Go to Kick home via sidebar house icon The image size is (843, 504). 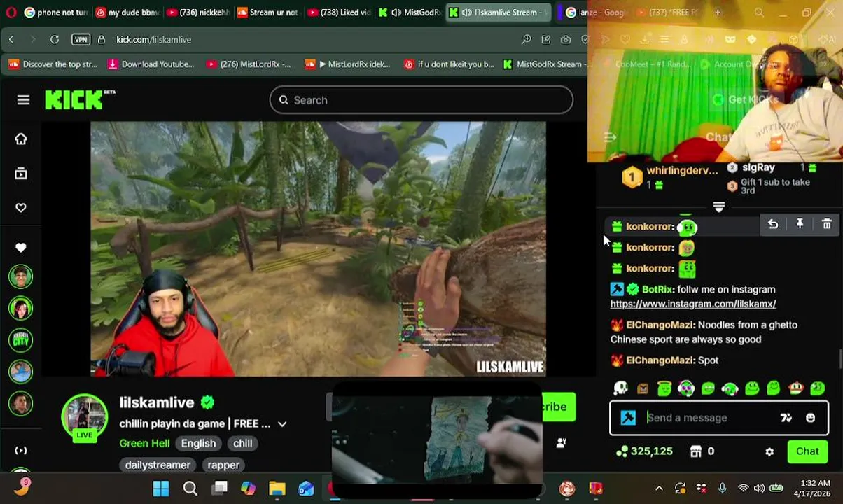point(21,139)
